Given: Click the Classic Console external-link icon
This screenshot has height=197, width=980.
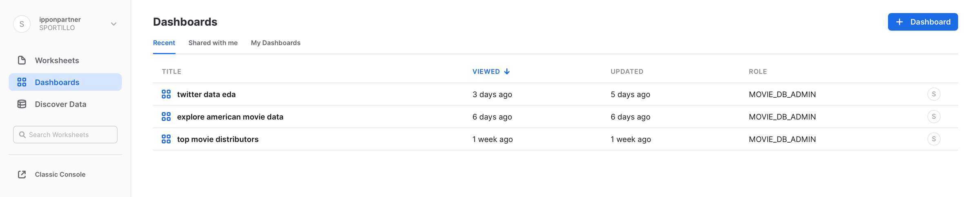Looking at the screenshot, I should click(x=22, y=175).
